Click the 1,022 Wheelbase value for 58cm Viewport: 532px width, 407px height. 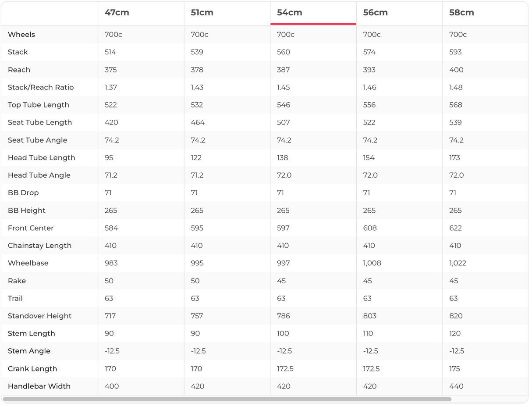(x=458, y=263)
